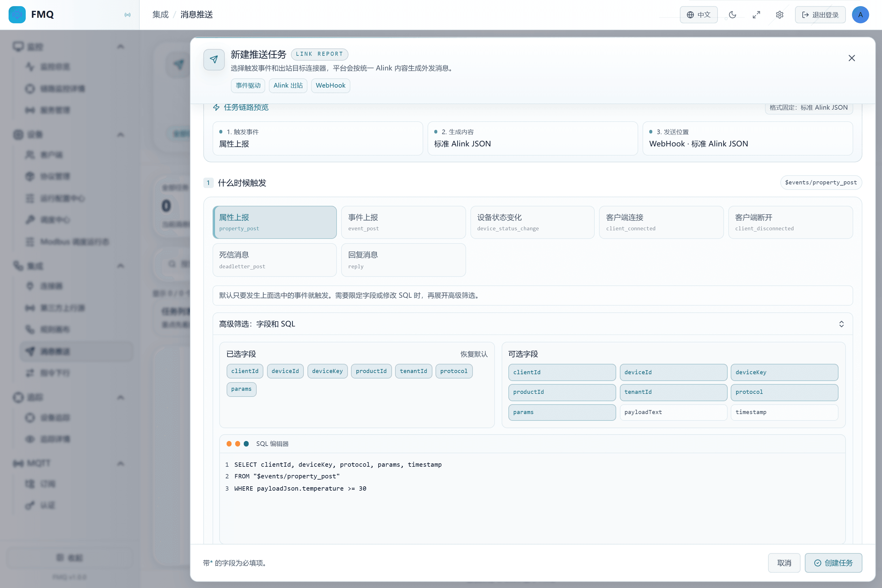Toggle productId in available fields
The width and height of the screenshot is (882, 588).
[x=562, y=392]
